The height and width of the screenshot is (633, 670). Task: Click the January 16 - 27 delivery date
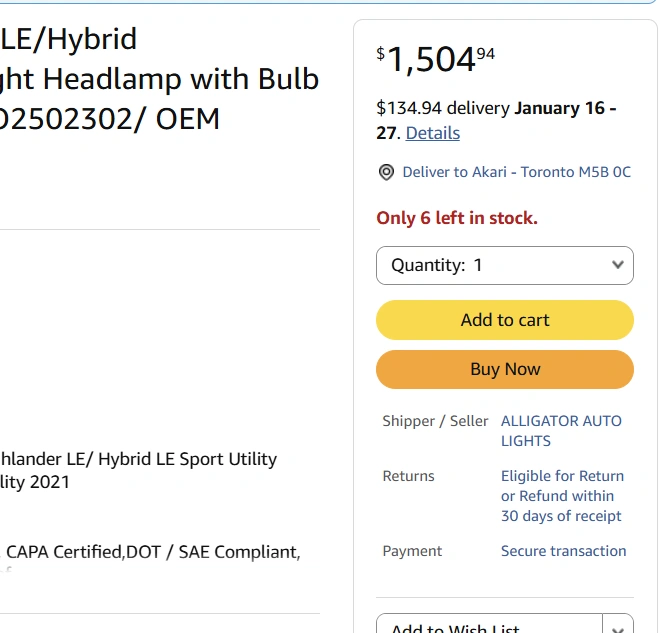(x=564, y=107)
